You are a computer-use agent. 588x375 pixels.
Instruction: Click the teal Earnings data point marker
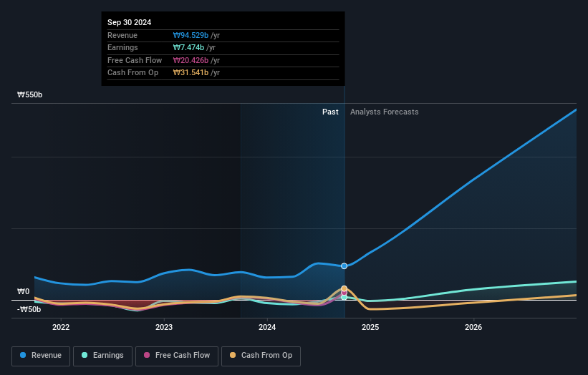coord(344,298)
